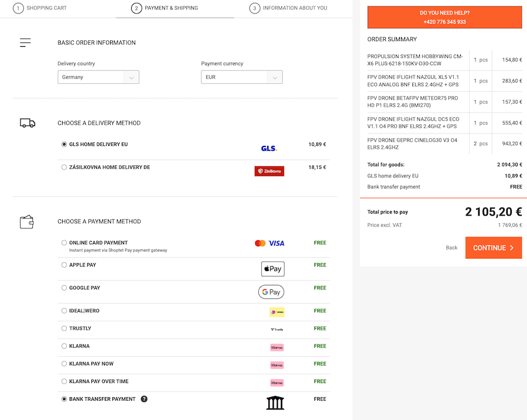Click the Continue button

click(494, 248)
